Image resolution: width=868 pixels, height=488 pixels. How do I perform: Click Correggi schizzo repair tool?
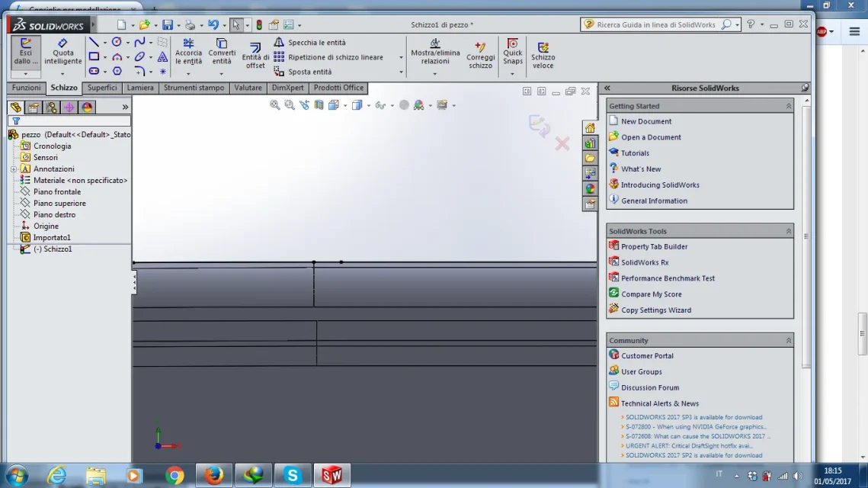coord(480,54)
